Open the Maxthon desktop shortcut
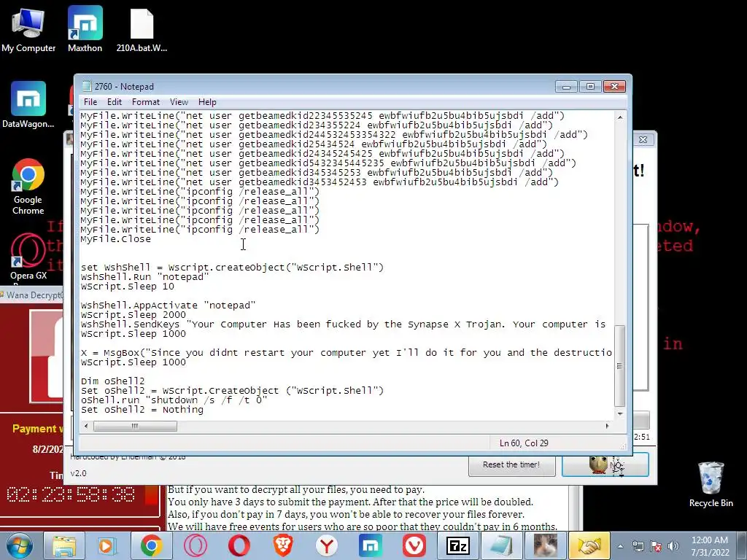 click(x=85, y=29)
